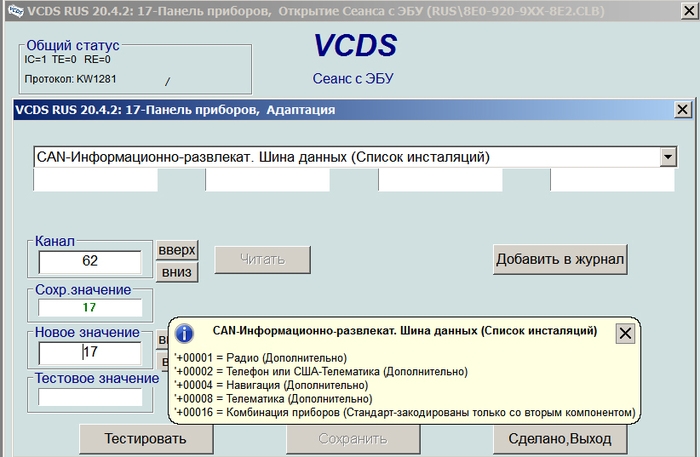Click the 'Сеанс с ЭБУ' heading text
700x457 pixels.
pos(353,79)
